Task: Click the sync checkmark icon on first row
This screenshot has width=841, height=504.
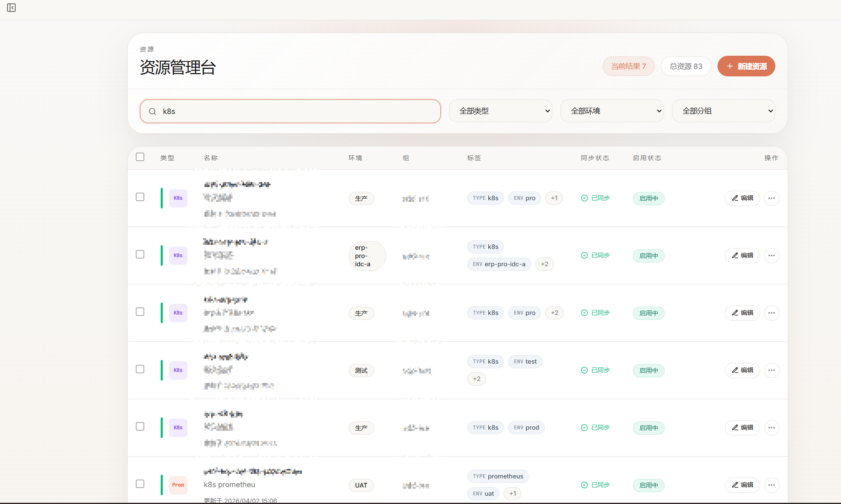Action: pyautogui.click(x=584, y=198)
